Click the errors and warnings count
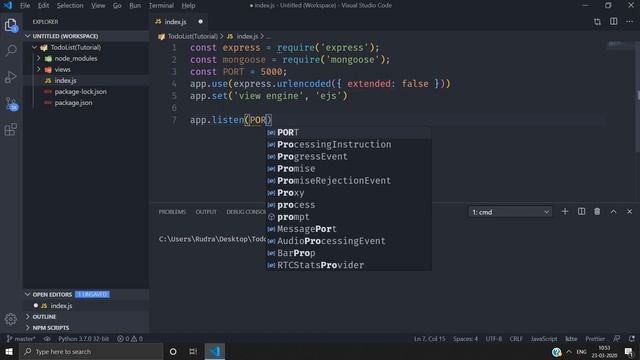Screen dimensions: 640x360 point(130,339)
